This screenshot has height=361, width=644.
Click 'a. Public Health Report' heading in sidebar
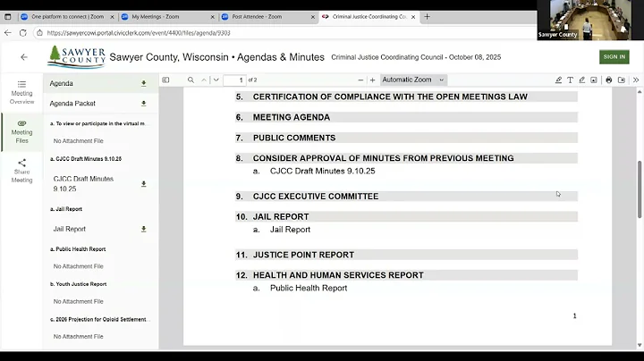tap(78, 249)
